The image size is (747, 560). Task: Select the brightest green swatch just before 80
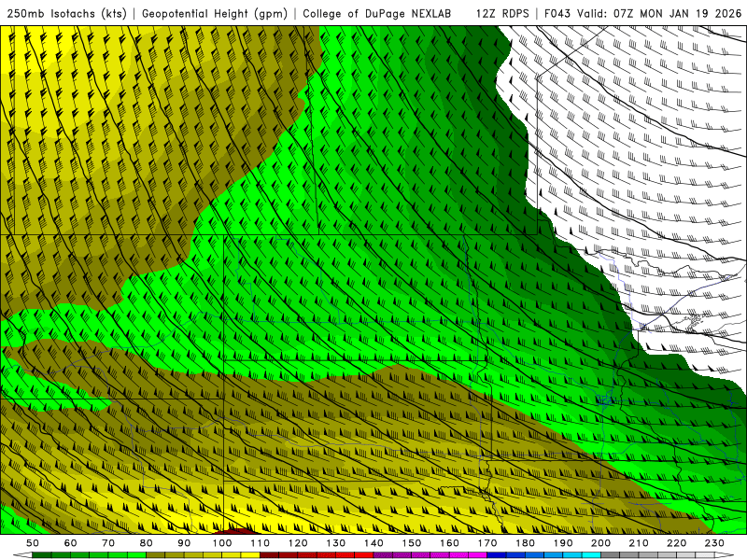click(136, 554)
